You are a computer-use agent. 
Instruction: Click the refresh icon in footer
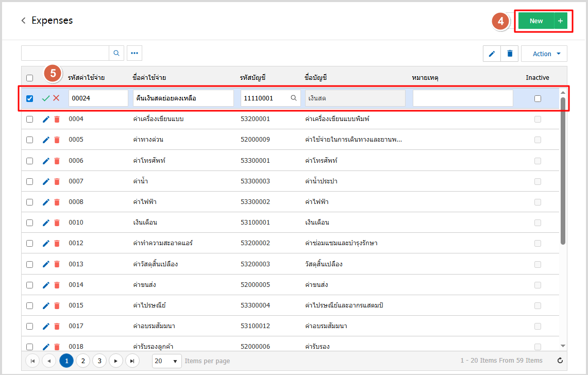click(x=560, y=361)
